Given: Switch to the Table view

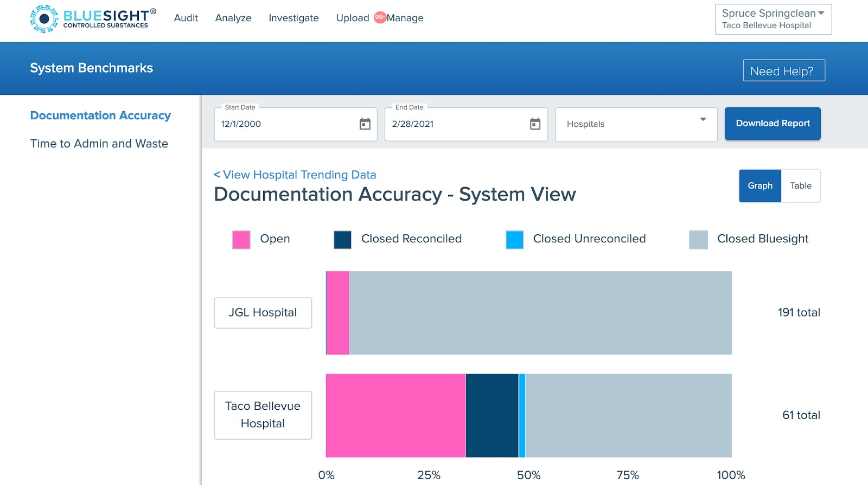Looking at the screenshot, I should [x=801, y=186].
